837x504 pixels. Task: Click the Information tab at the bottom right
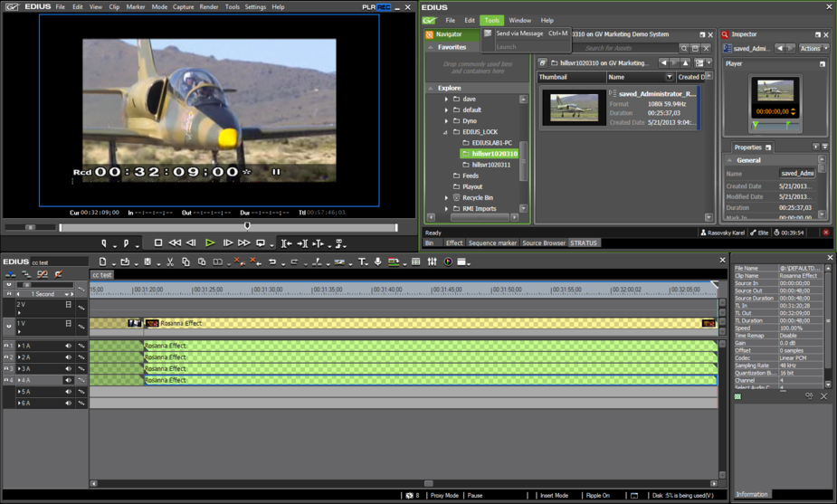(x=752, y=494)
